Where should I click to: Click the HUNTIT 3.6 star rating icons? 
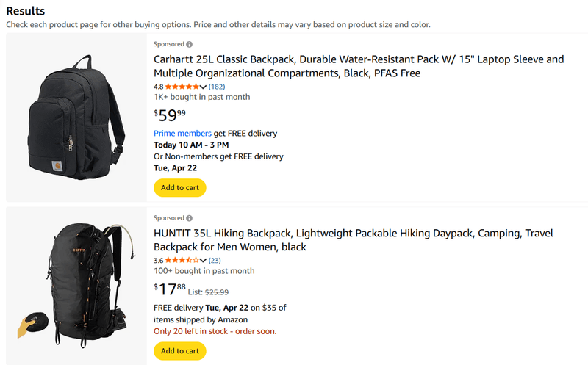(182, 260)
